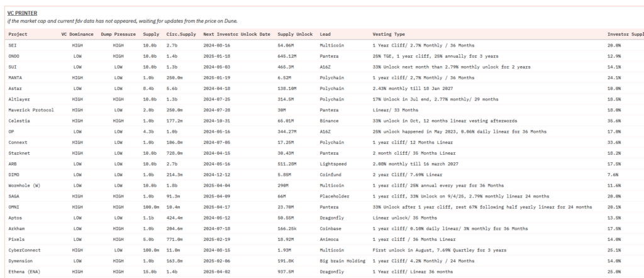644x278 pixels.
Task: Sort by Next Investor Unlock Date header
Action: pos(236,35)
